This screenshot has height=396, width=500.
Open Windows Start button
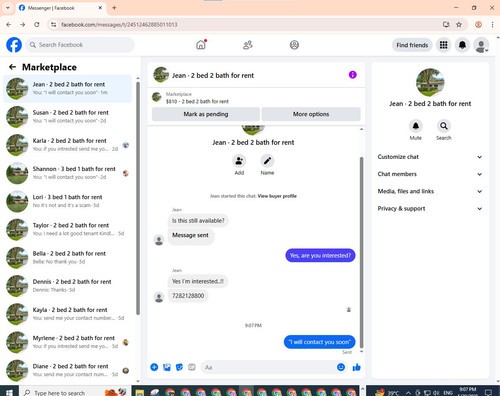(x=9, y=392)
